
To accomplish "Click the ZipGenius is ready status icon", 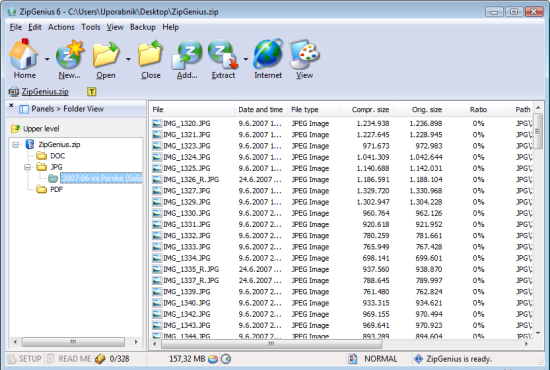I will coord(418,359).
